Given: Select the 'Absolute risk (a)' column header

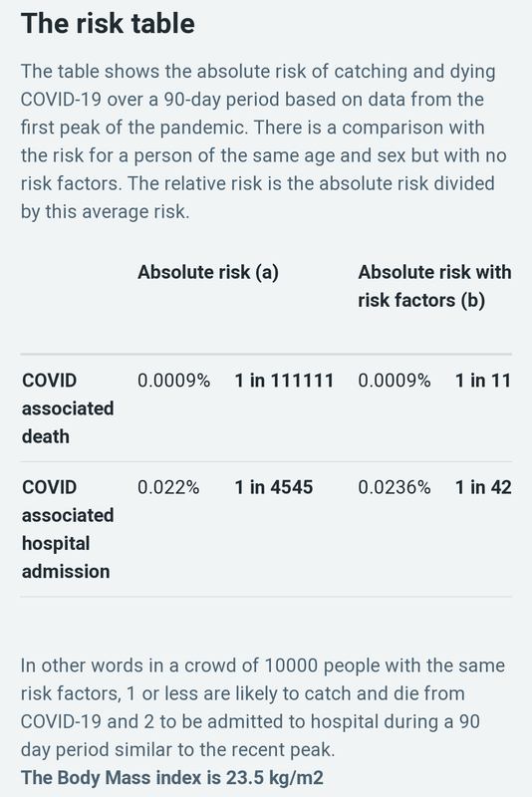Looking at the screenshot, I should pos(208,272).
